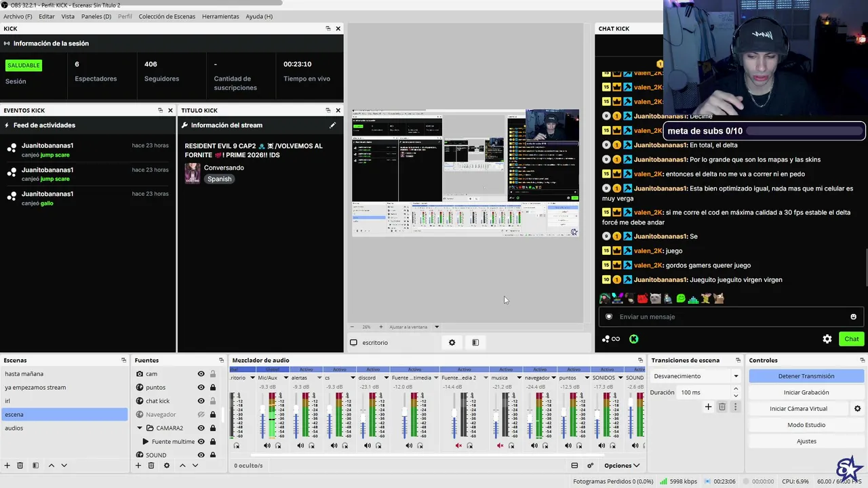Open discord channel options arrow
The image size is (868, 488).
(x=385, y=378)
